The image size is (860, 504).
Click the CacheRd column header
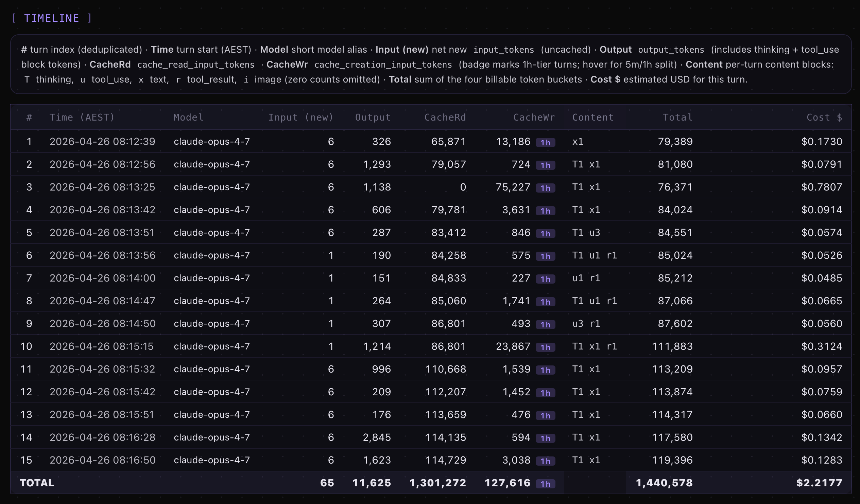coord(445,117)
